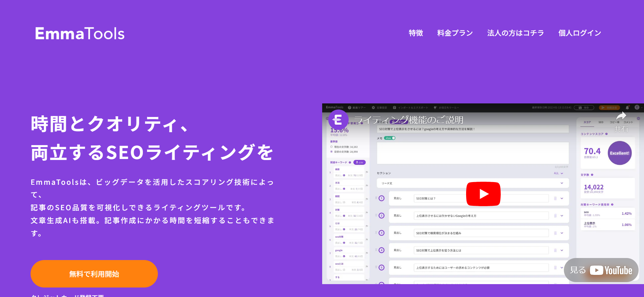Open the 特徴 menu item
The height and width of the screenshot is (297, 644).
coord(416,33)
